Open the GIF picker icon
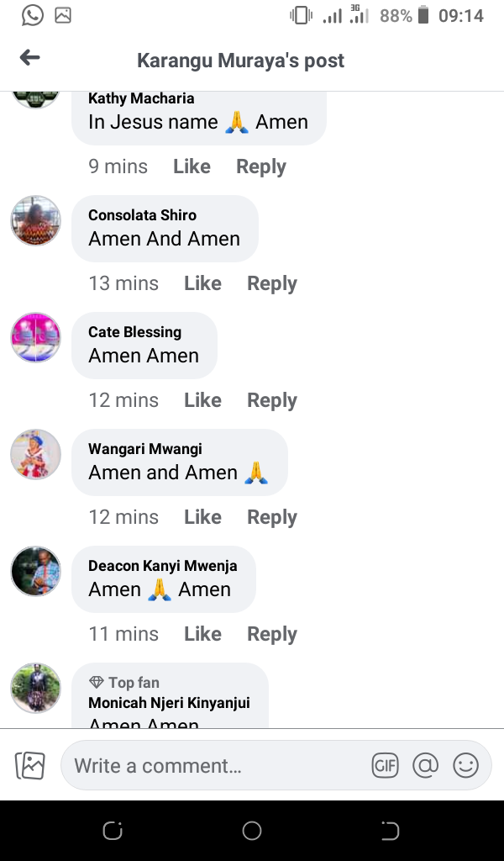The height and width of the screenshot is (861, 504). [x=385, y=765]
